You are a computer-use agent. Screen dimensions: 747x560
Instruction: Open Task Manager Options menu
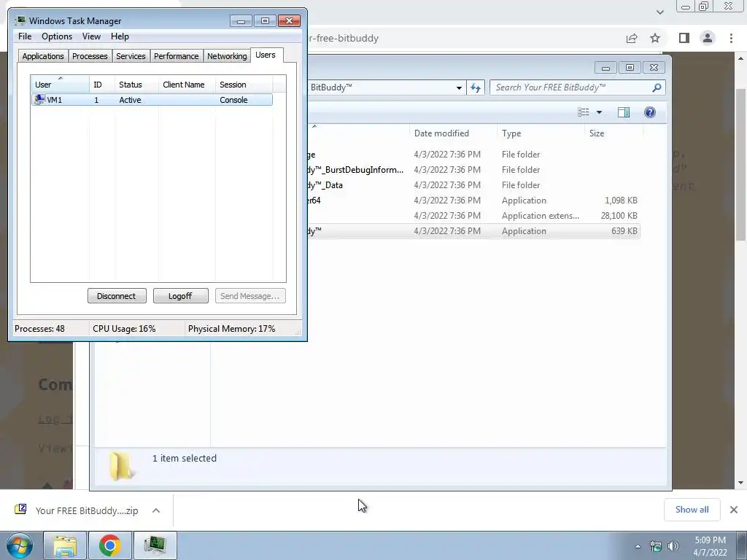57,36
